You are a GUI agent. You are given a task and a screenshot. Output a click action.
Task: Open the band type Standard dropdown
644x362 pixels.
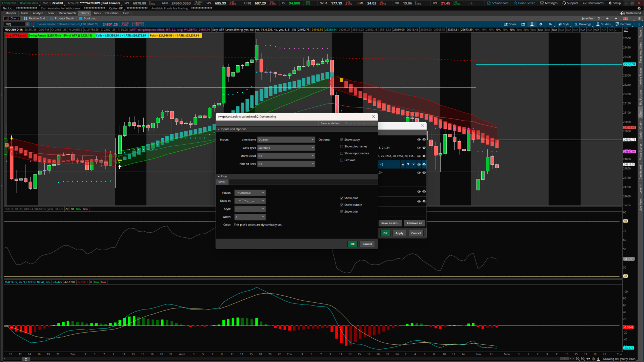(286, 148)
